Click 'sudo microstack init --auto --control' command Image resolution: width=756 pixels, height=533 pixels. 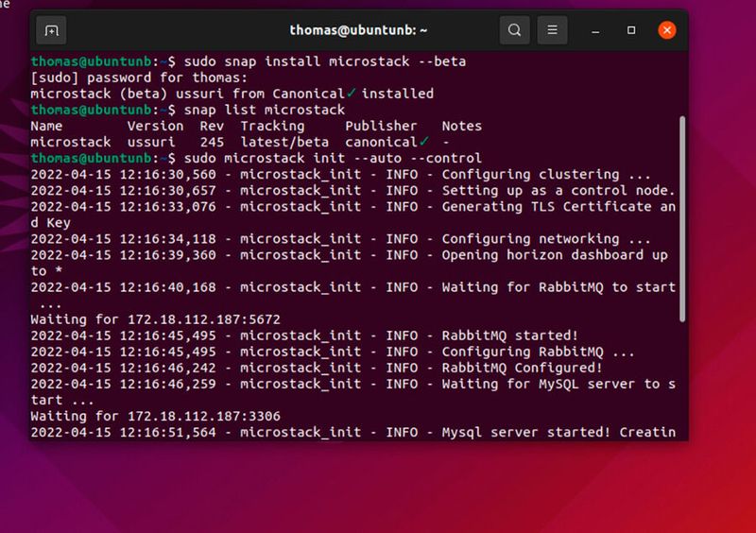(333, 158)
